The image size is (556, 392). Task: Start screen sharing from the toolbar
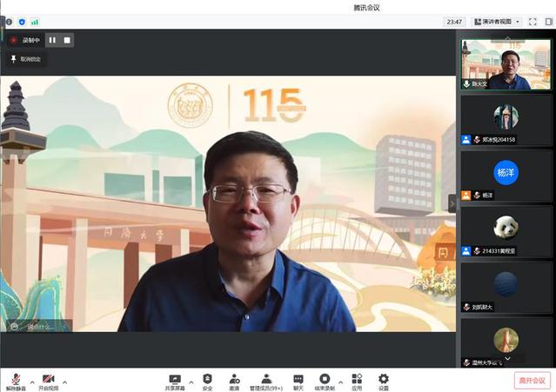[175, 382]
